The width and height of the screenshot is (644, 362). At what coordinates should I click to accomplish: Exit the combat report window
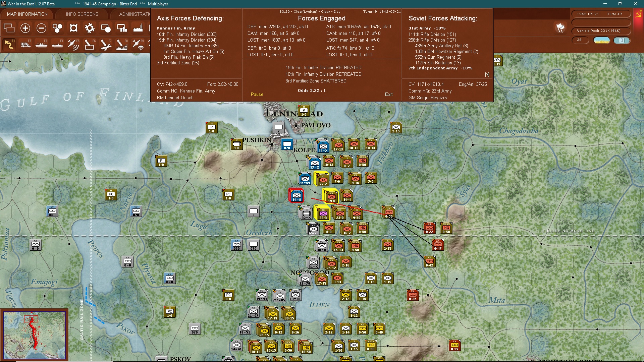[389, 95]
